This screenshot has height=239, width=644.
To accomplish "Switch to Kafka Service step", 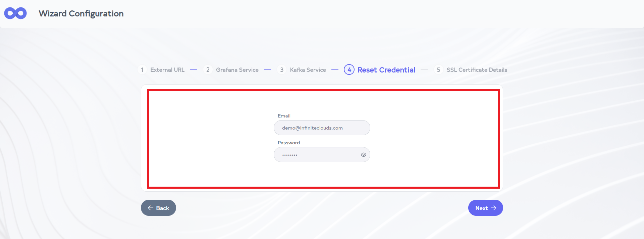I will (308, 70).
